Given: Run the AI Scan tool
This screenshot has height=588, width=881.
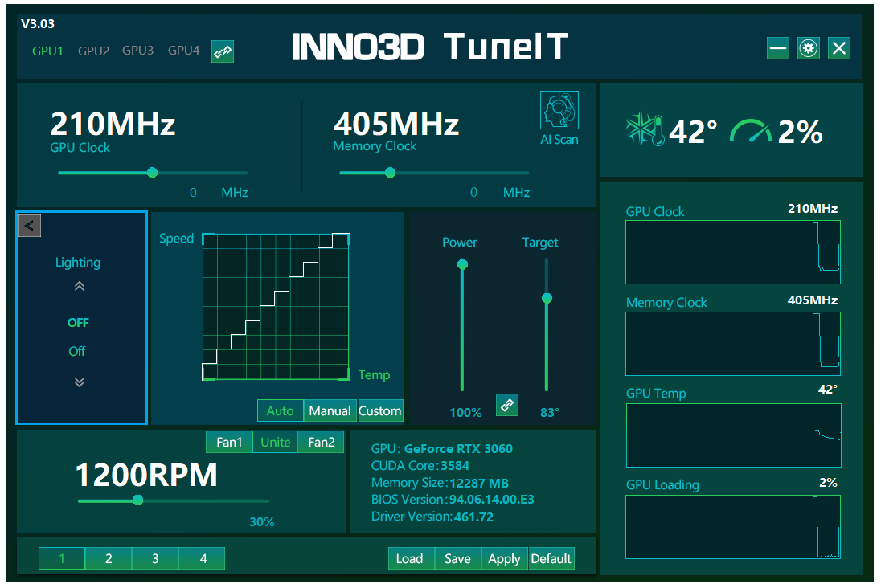Looking at the screenshot, I should coord(559,118).
